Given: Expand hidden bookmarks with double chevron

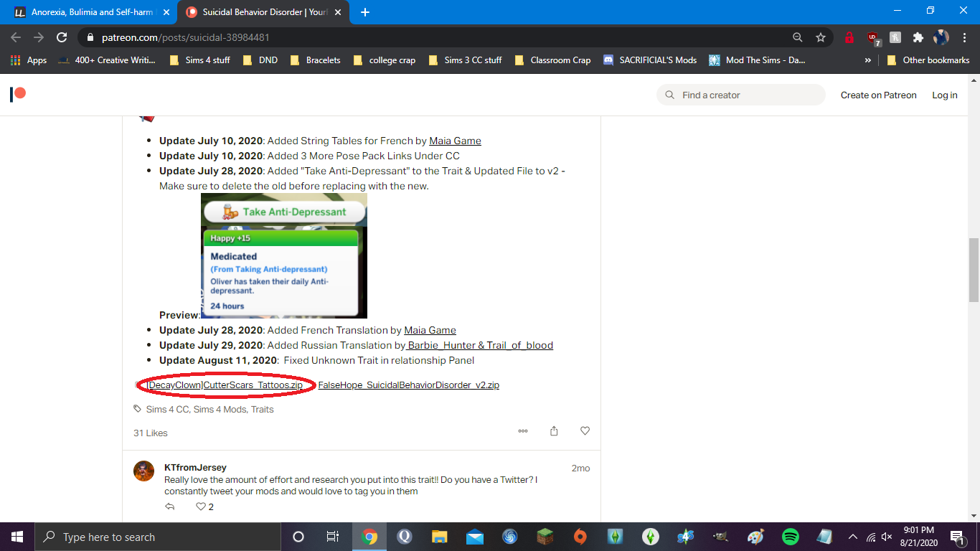Looking at the screenshot, I should tap(868, 60).
